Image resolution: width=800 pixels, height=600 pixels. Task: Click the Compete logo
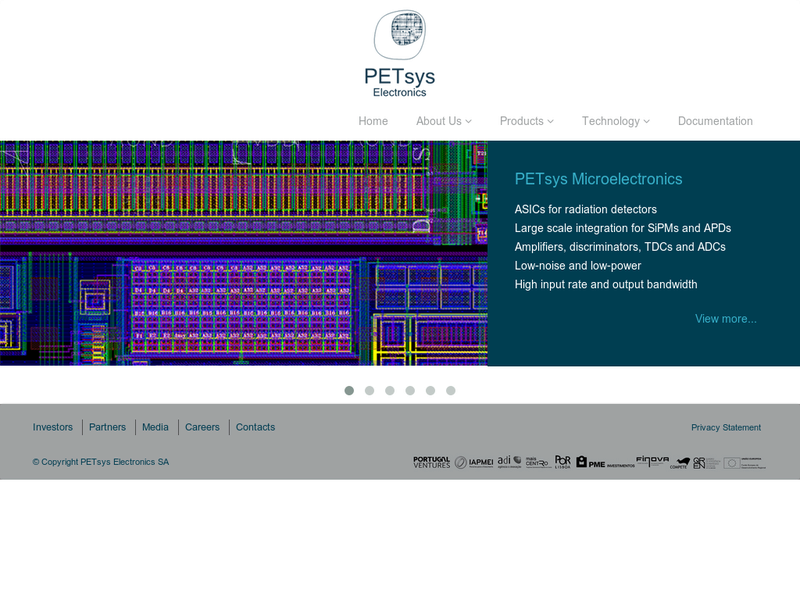[x=680, y=463]
